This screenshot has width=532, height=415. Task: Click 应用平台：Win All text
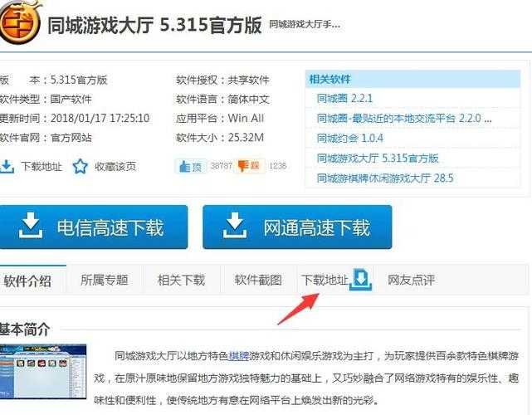[x=219, y=119]
